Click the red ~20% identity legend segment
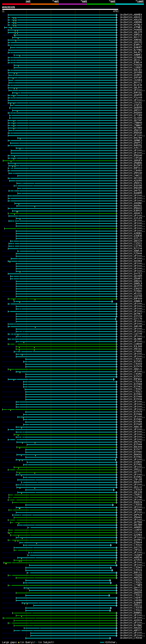The height and width of the screenshot is (644, 146). click(16, 4)
